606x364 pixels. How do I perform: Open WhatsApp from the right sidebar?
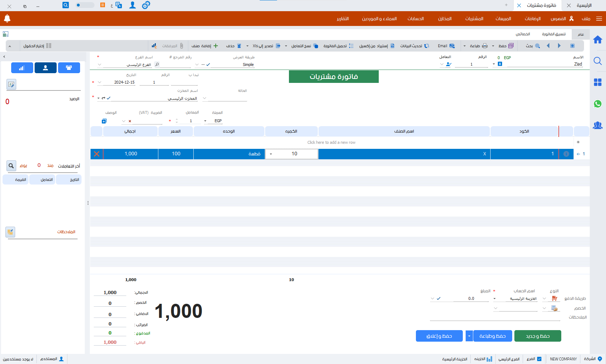[598, 104]
